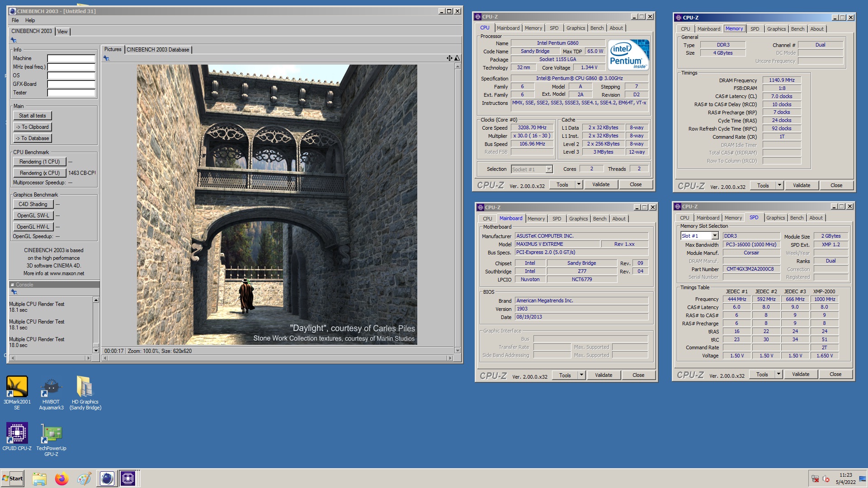
Task: Click the triangle zoom icon in Pictures panel
Action: (x=457, y=58)
